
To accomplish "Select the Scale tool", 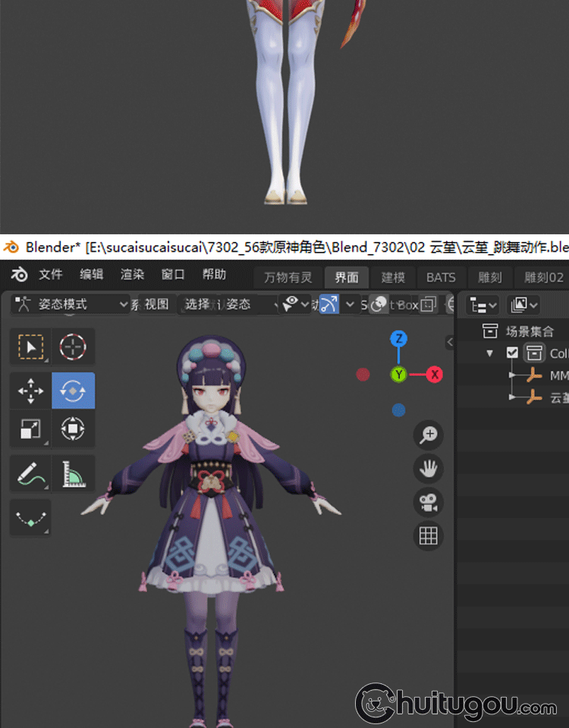I will click(x=31, y=428).
